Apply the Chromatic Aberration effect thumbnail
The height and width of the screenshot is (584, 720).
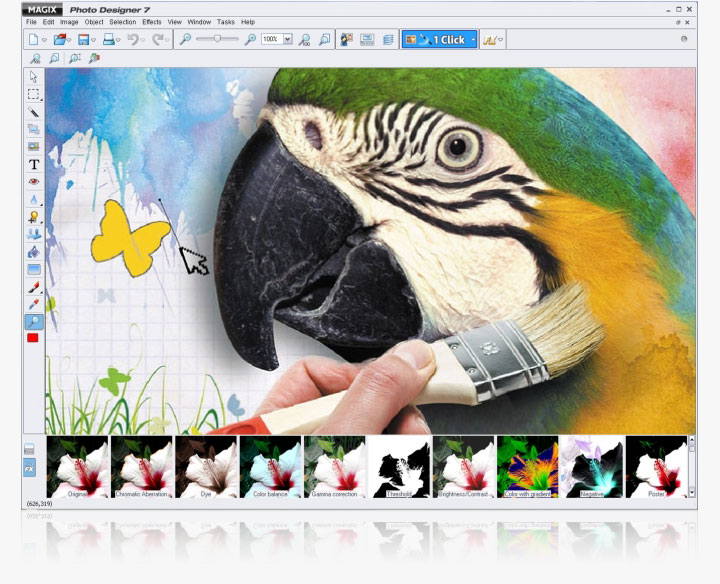click(x=141, y=467)
